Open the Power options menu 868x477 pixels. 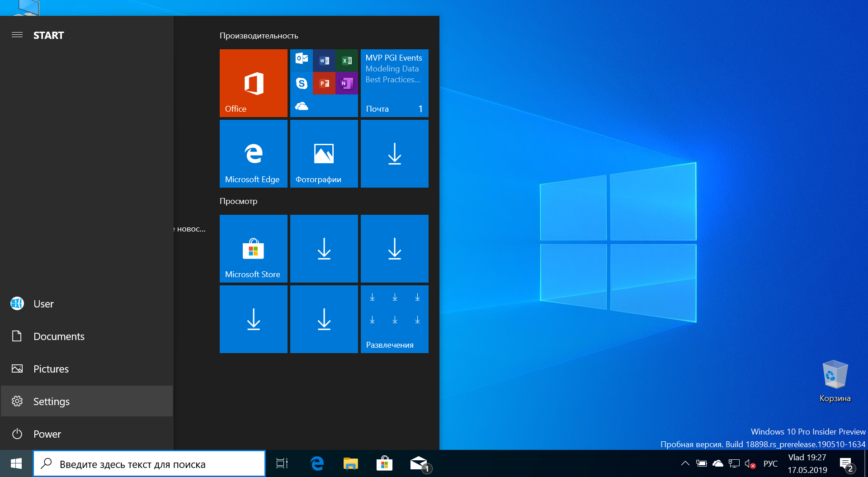point(87,434)
